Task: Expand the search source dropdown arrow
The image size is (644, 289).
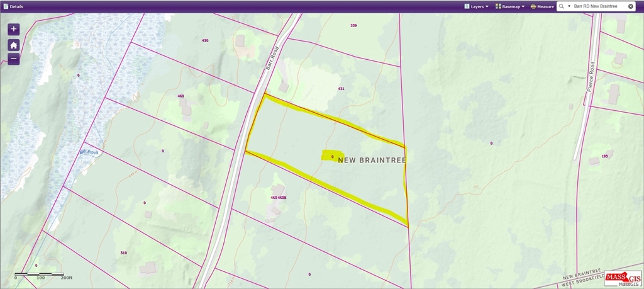Action: coord(569,6)
